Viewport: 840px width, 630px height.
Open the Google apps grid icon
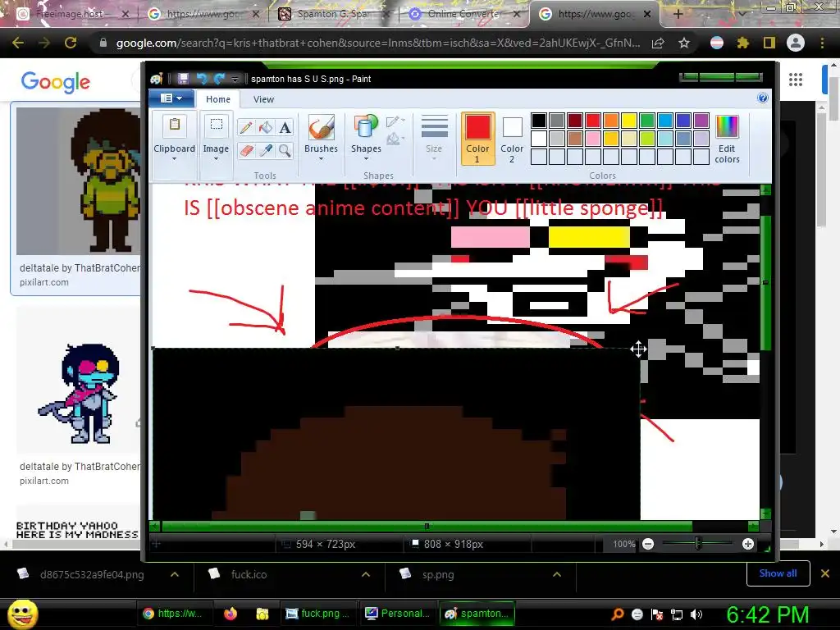pyautogui.click(x=796, y=80)
